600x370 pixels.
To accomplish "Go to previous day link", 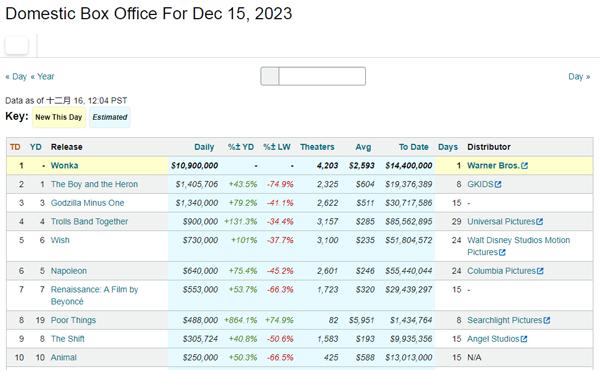I will pos(16,77).
